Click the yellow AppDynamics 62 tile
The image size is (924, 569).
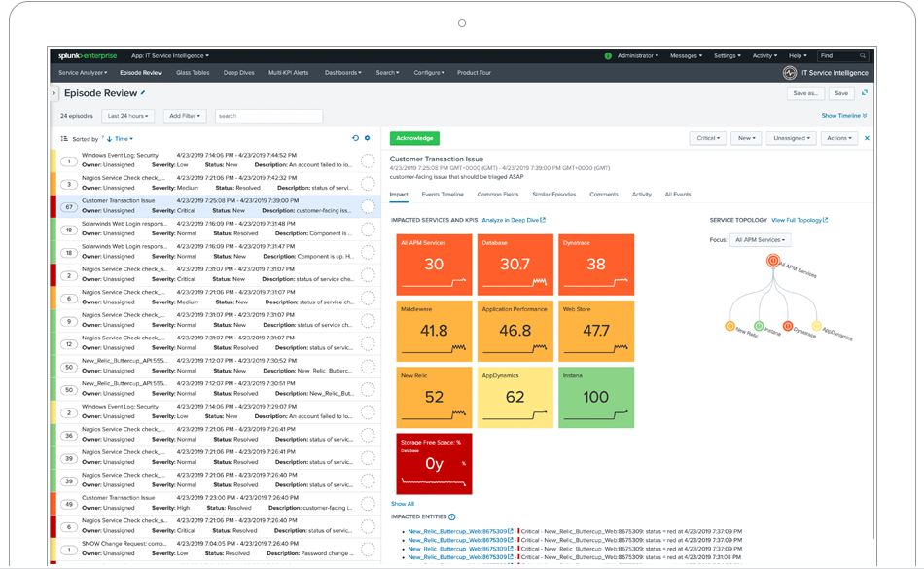pos(515,398)
